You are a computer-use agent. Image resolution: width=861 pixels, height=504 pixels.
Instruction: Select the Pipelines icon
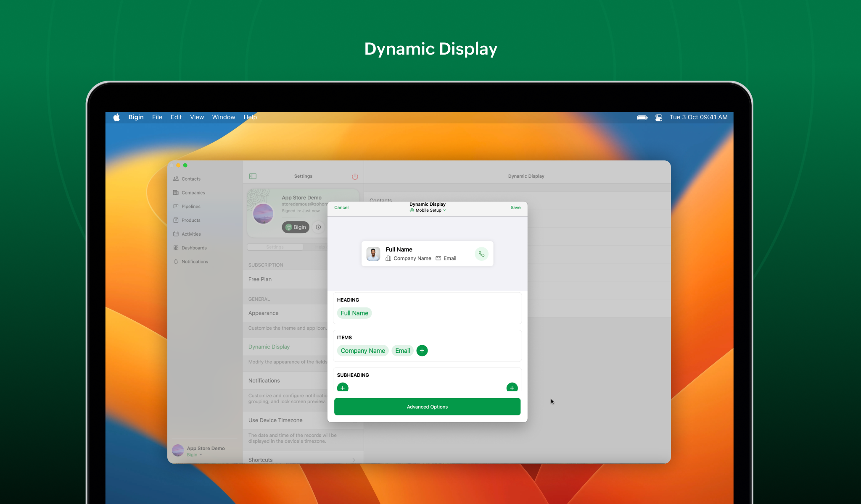pos(176,206)
